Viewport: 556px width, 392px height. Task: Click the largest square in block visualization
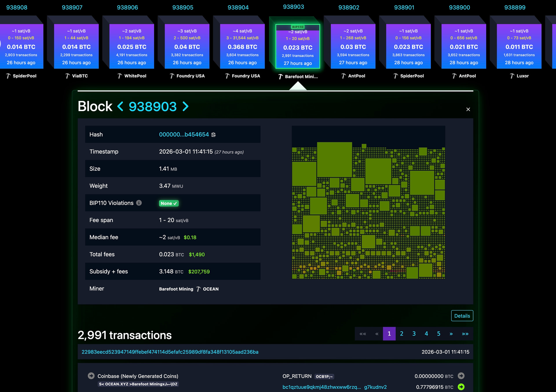(x=334, y=159)
